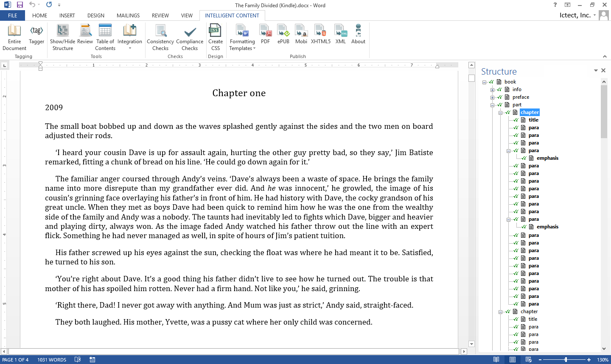
Task: Click the Zoom In plus button
Action: [589, 360]
